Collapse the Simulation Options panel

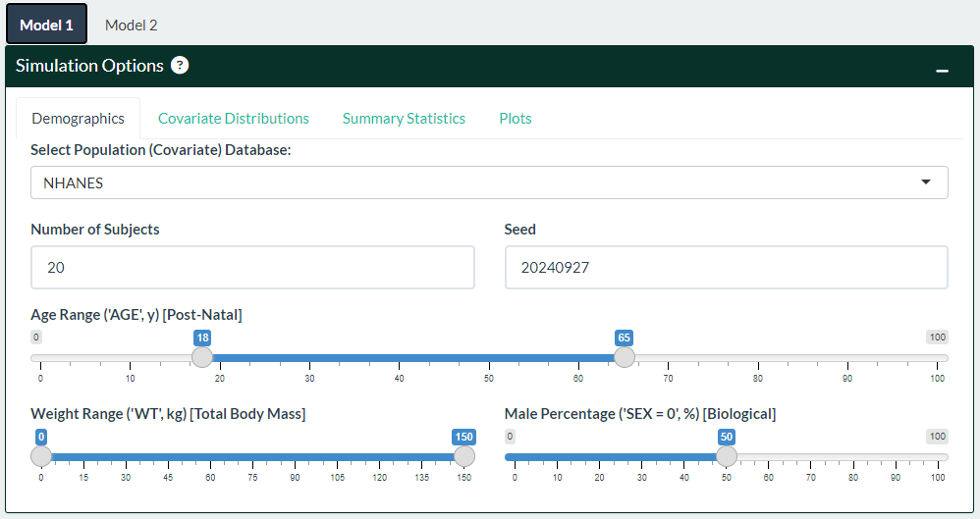point(942,71)
